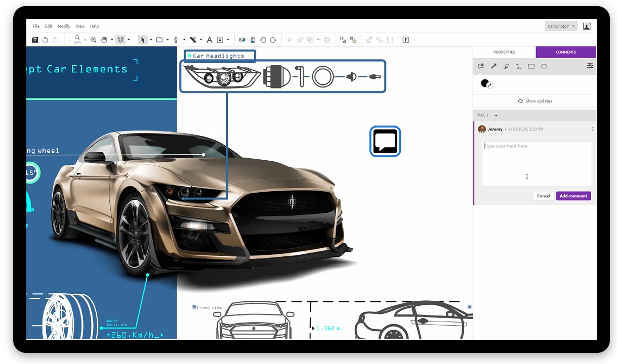Save the document with the floppy disk icon
The width and height of the screenshot is (618, 364).
pyautogui.click(x=34, y=39)
